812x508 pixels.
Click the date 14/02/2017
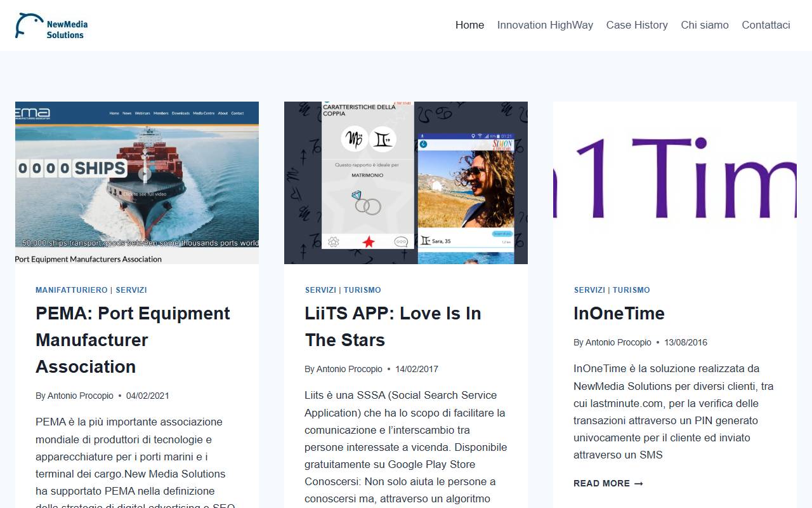417,369
